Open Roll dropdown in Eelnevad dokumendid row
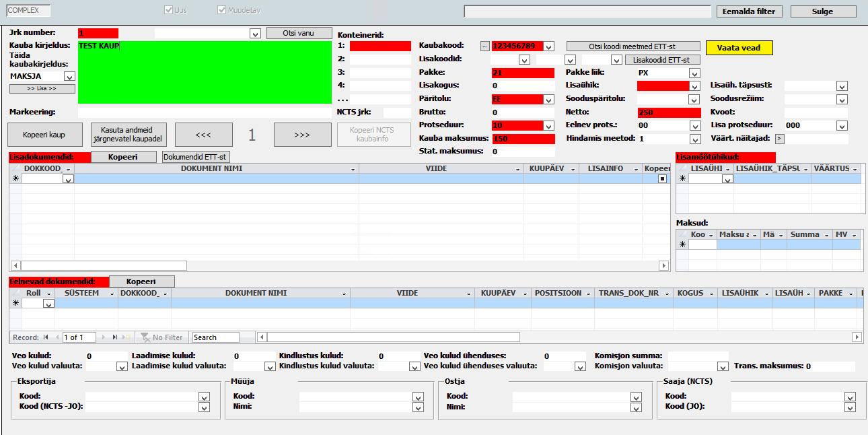The width and height of the screenshot is (868, 435). point(48,304)
